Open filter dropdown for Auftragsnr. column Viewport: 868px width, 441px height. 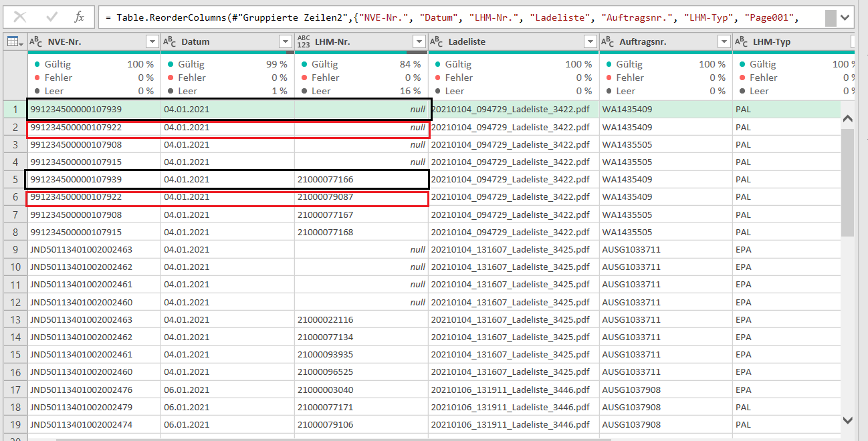coord(724,42)
